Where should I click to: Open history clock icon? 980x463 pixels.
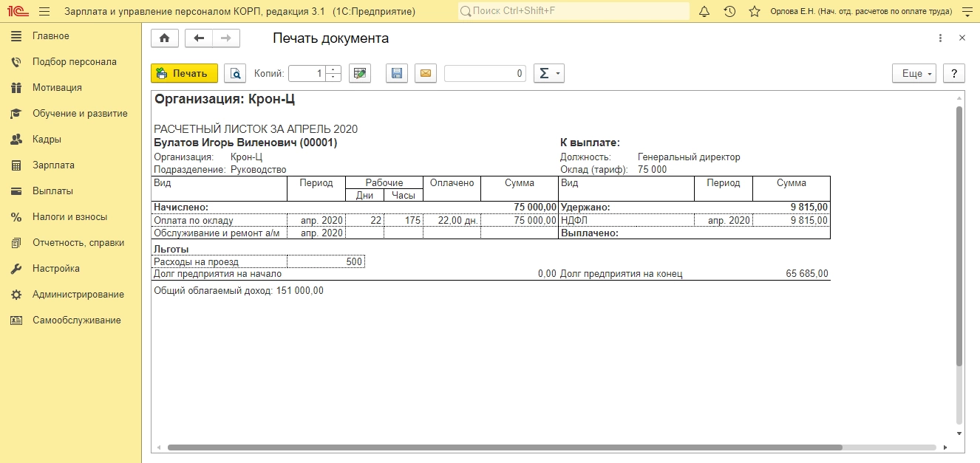click(x=729, y=12)
